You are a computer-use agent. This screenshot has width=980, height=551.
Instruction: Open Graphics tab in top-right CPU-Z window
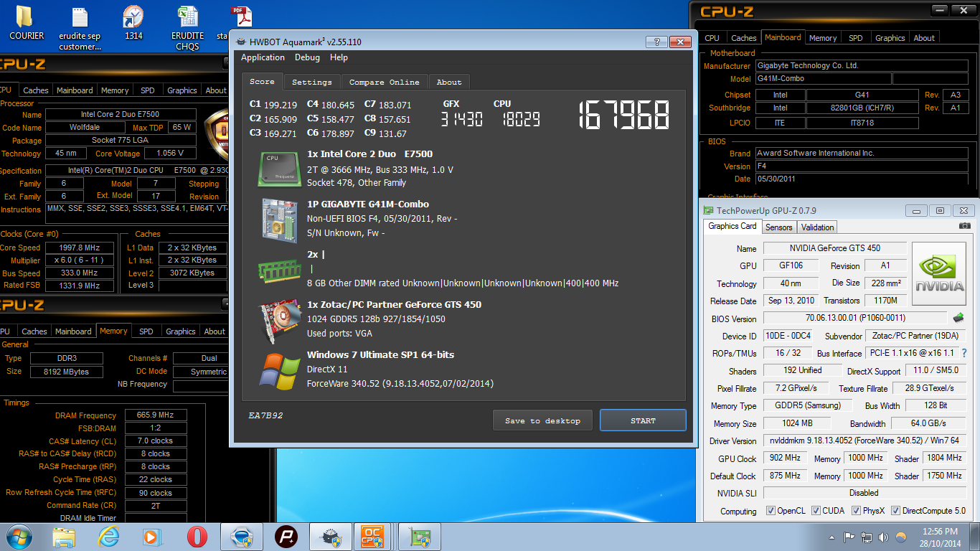pos(890,38)
